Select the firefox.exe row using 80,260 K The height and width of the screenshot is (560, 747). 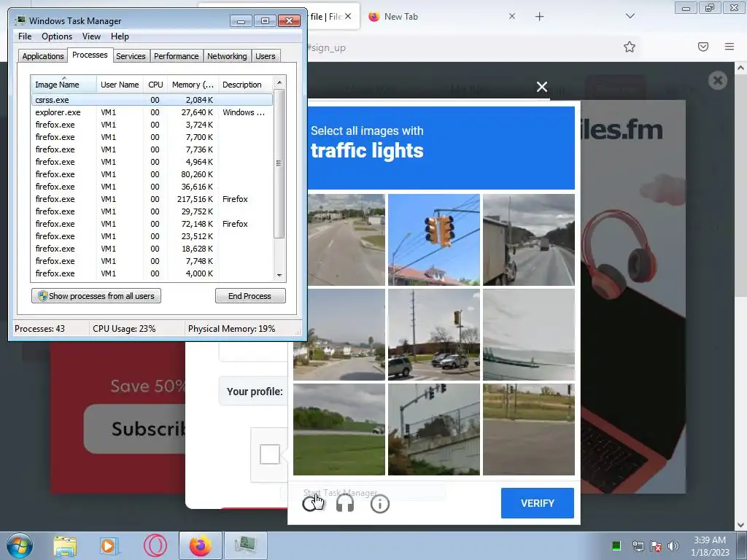(x=152, y=174)
